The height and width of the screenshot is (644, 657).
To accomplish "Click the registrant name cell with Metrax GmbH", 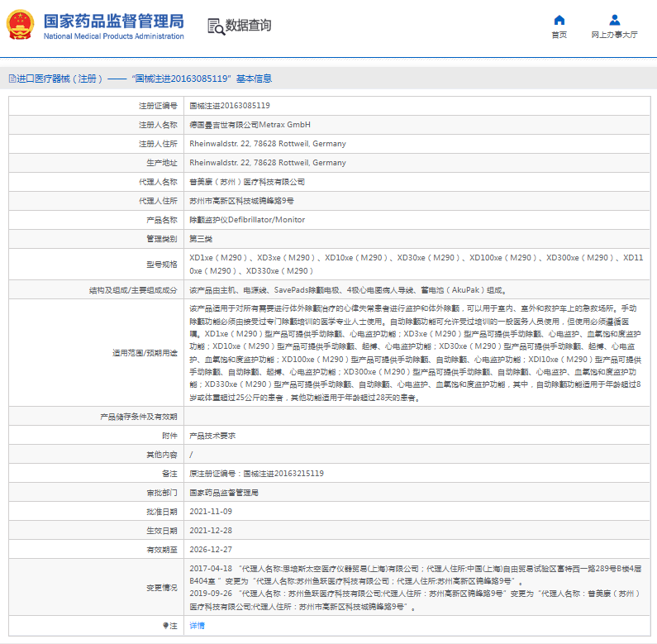I will tap(250, 125).
